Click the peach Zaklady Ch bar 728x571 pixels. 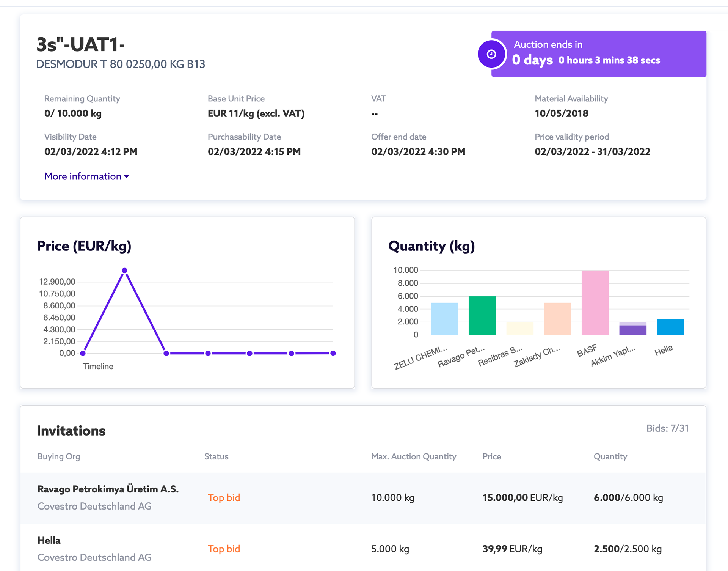557,319
